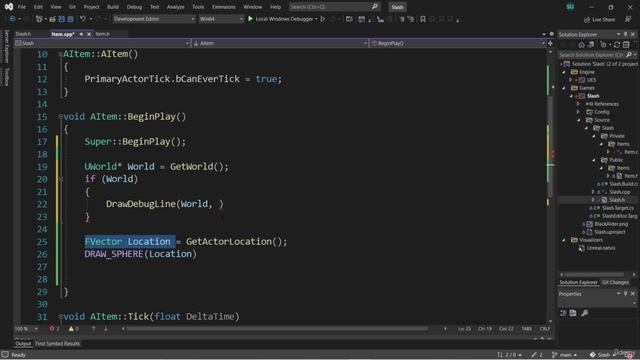Click the TABS indentation indicator

click(527, 329)
